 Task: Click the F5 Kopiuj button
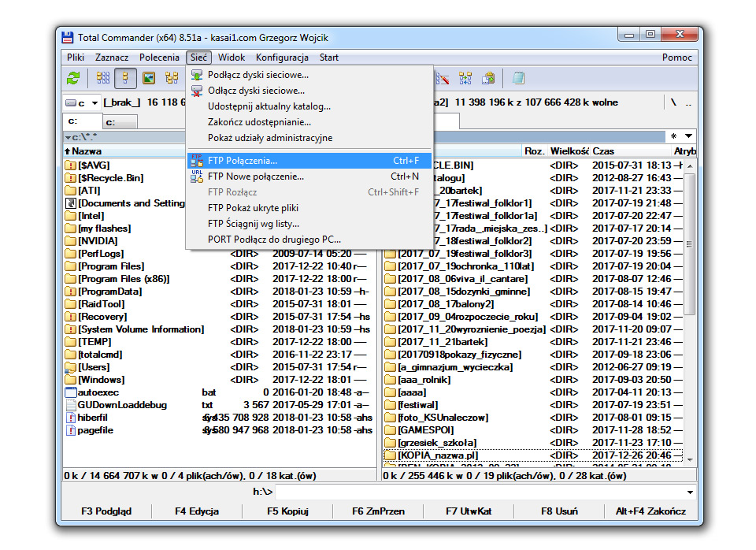click(287, 511)
